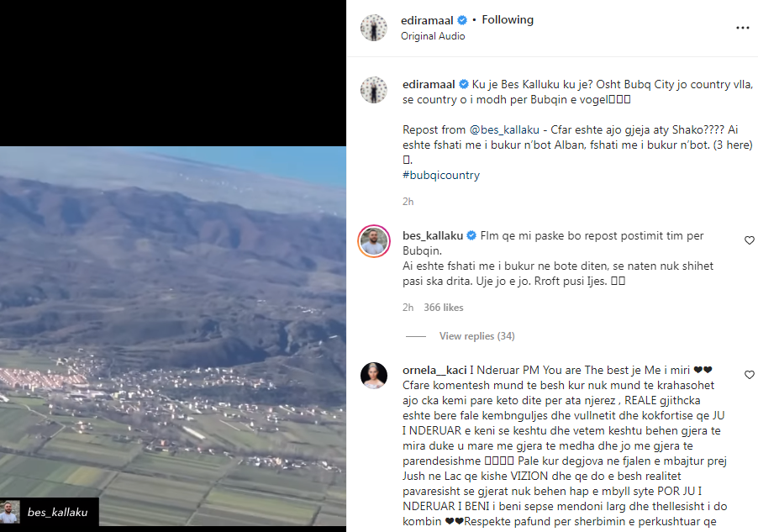Expand View replies (34) thread
The width and height of the screenshot is (758, 532).
[476, 336]
